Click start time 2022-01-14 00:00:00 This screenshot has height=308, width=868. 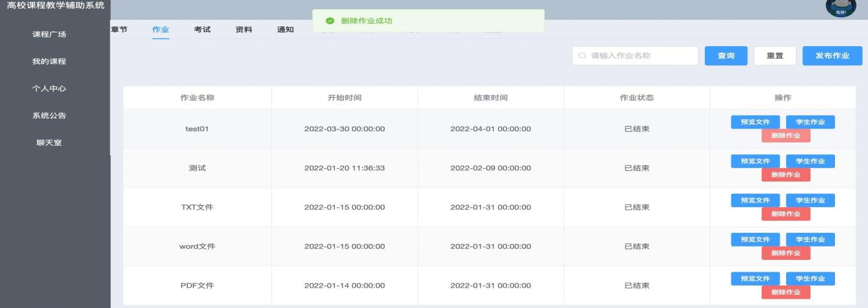[345, 286]
